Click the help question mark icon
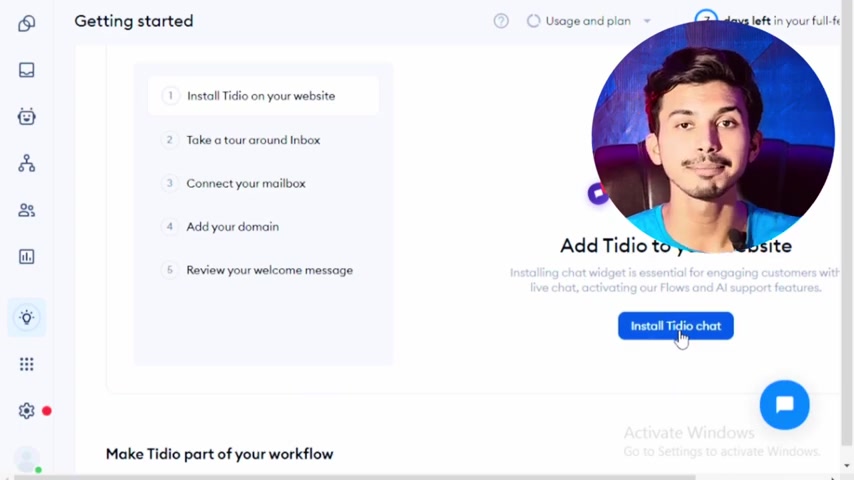 coord(501,21)
